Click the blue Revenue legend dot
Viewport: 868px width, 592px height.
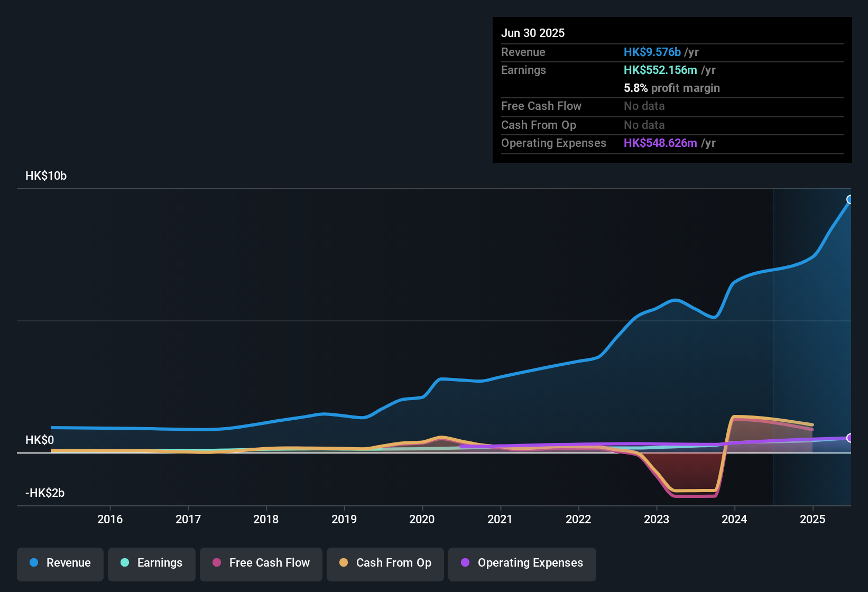click(33, 563)
